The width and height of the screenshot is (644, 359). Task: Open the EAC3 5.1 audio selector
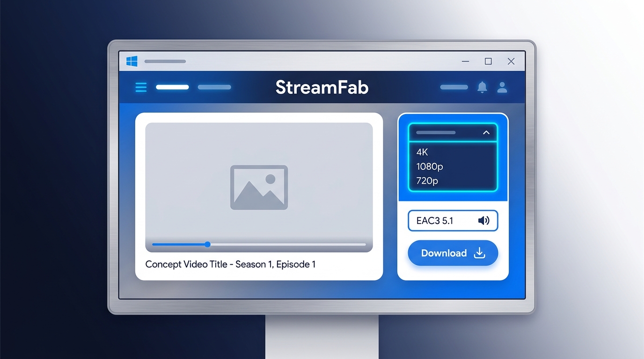pos(453,221)
